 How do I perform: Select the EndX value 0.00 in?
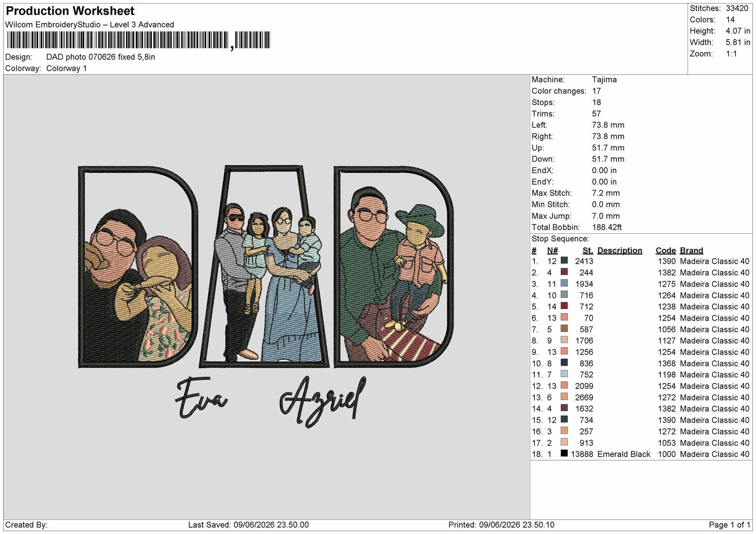[x=604, y=171]
